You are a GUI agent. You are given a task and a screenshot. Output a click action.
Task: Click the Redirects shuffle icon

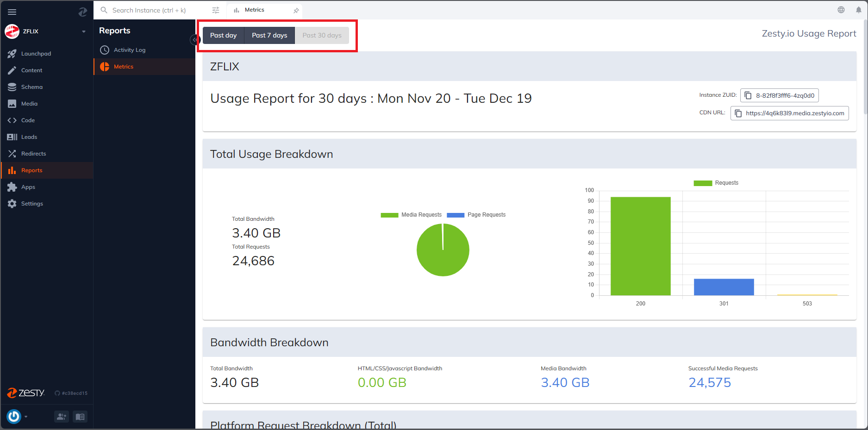tap(12, 154)
